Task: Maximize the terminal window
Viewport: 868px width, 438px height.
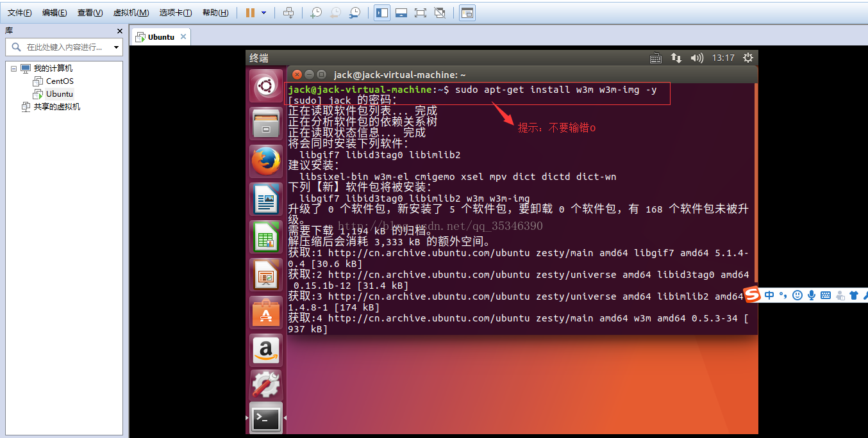Action: pyautogui.click(x=321, y=74)
